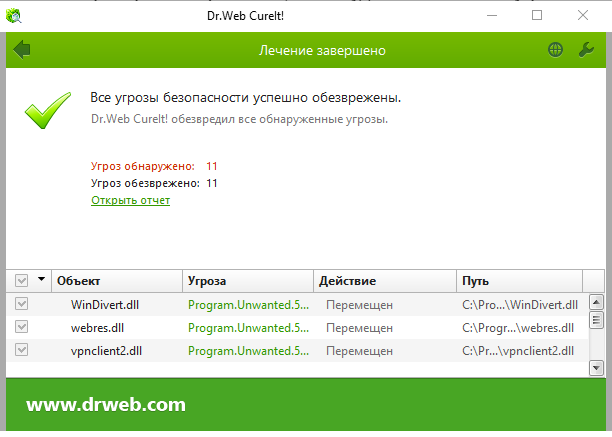Screen dimensions: 612x437
Task: Open settings wrench icon
Action: (x=586, y=50)
